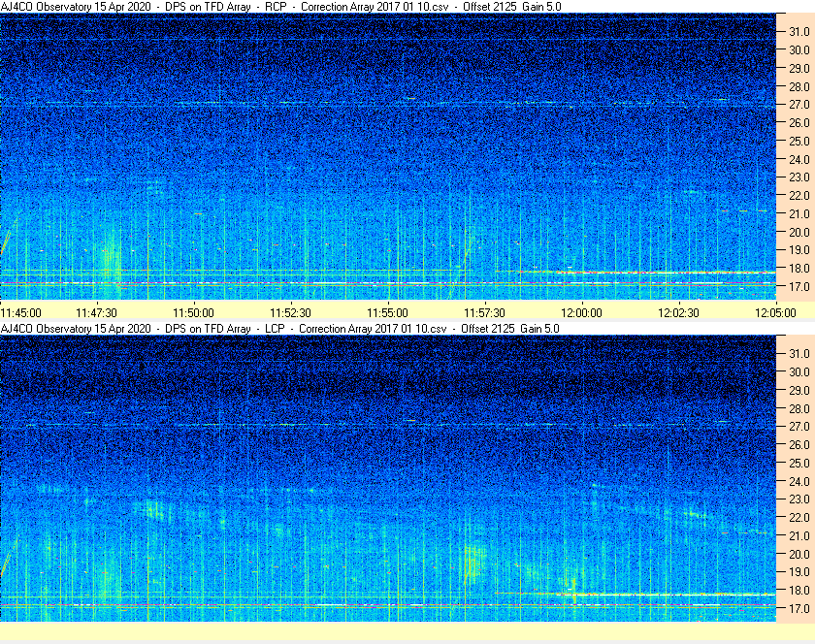Select the 11:47:30 time axis label

(x=97, y=313)
